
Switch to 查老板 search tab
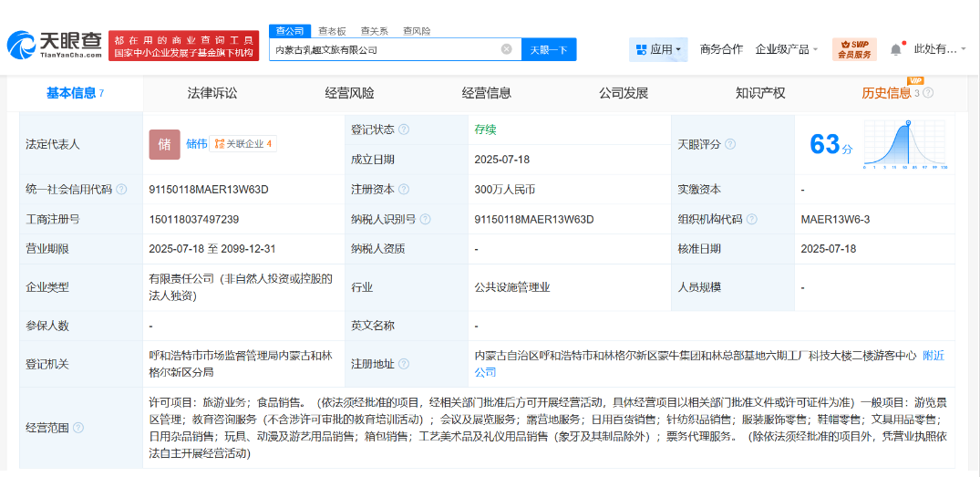click(332, 31)
